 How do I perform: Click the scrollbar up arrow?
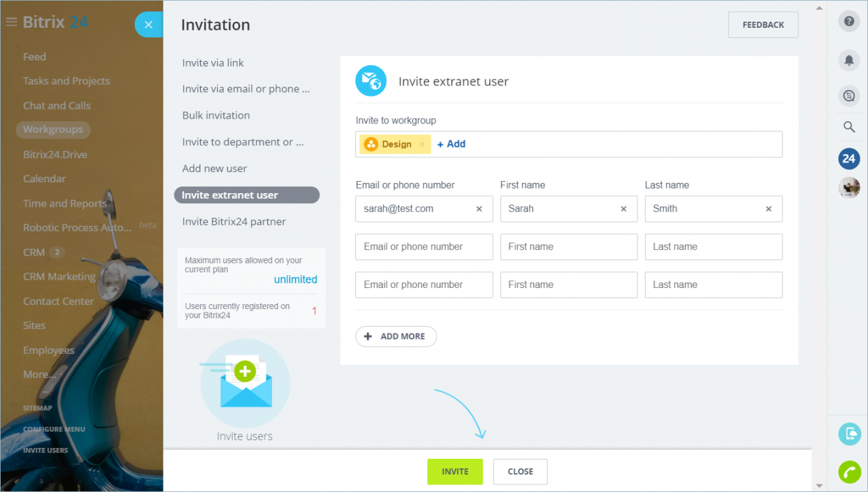coord(819,7)
